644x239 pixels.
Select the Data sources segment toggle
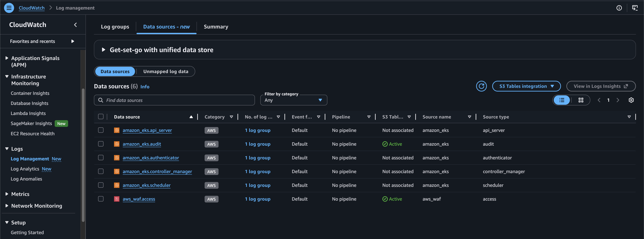115,71
